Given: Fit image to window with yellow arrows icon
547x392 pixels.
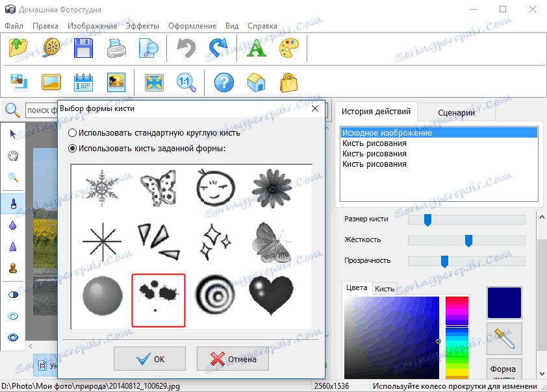Looking at the screenshot, I should click(154, 82).
